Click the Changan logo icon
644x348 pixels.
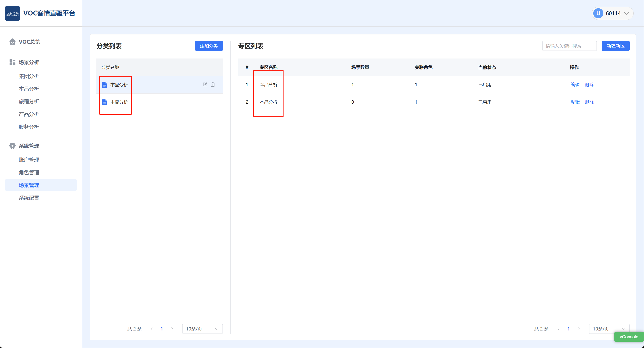pos(12,13)
